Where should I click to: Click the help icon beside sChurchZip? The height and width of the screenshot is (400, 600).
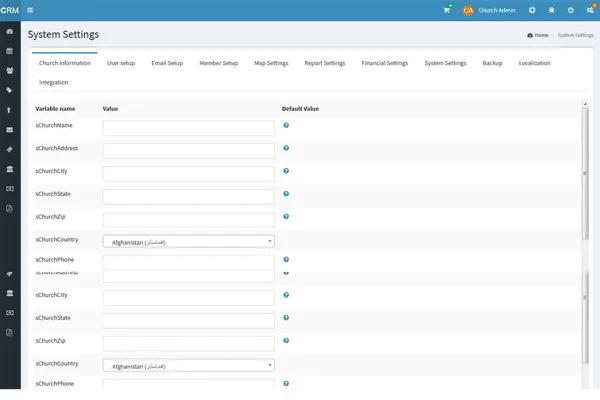click(x=286, y=216)
